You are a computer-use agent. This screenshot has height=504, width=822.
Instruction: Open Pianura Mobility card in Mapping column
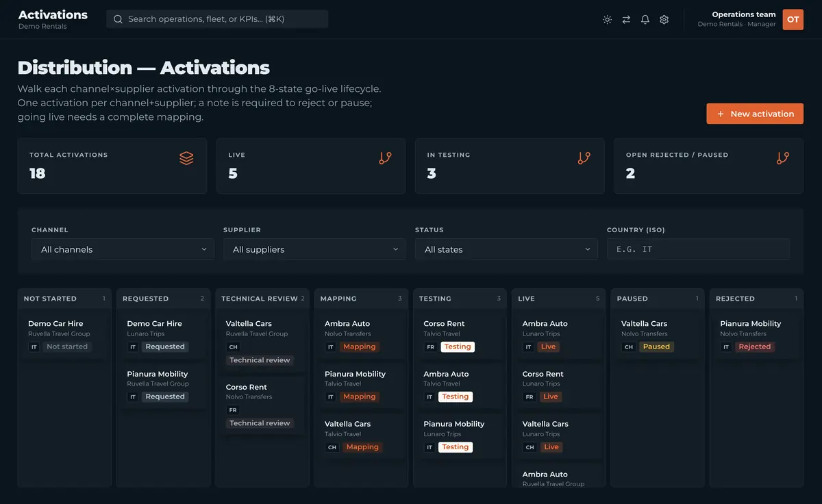(361, 386)
